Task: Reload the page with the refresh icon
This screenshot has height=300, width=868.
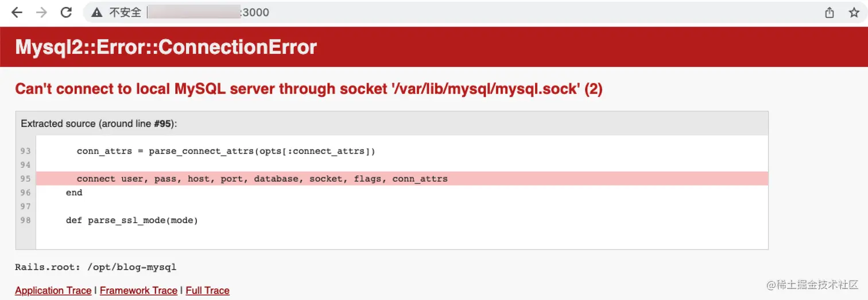Action: click(x=67, y=12)
